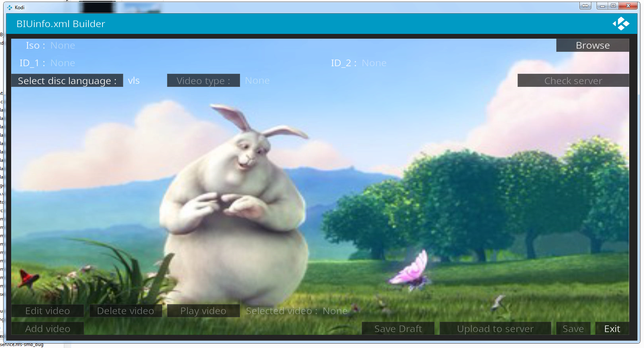Click the double-arrow button in the window title bar

(585, 6)
